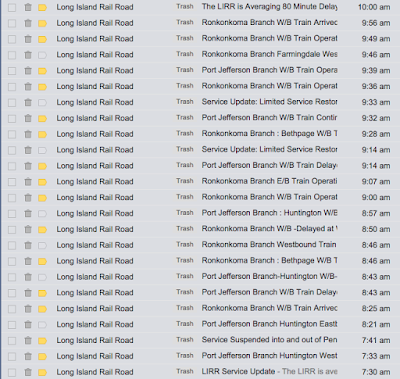Click the 9:39 am timestamp

click(x=376, y=71)
